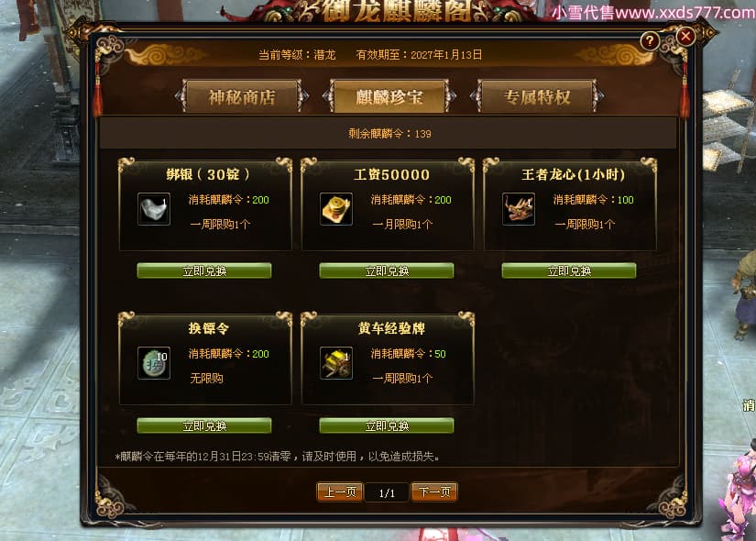Click the yellow cart 黄车经验牌 icon
This screenshot has height=541, width=756.
pyautogui.click(x=336, y=363)
